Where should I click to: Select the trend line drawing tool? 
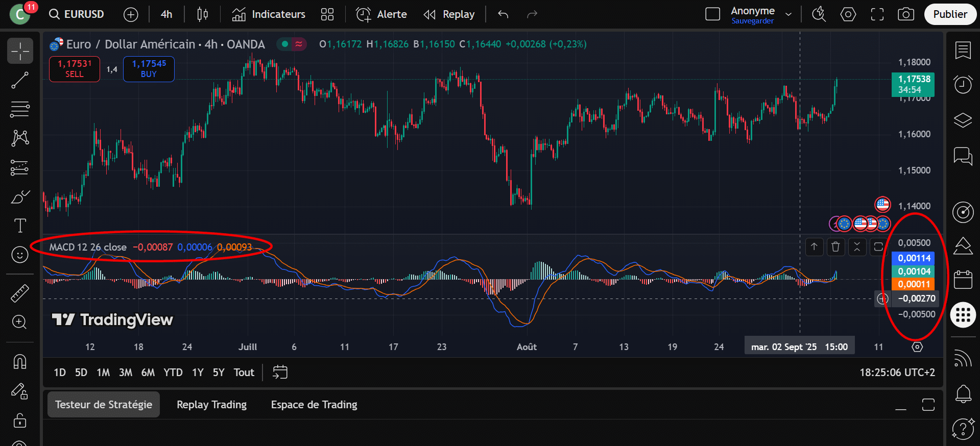tap(20, 80)
